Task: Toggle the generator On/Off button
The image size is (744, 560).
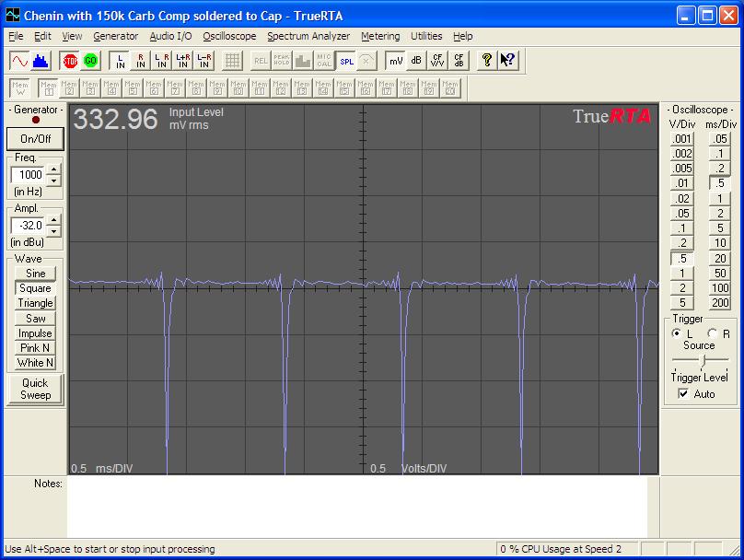Action: click(x=35, y=138)
